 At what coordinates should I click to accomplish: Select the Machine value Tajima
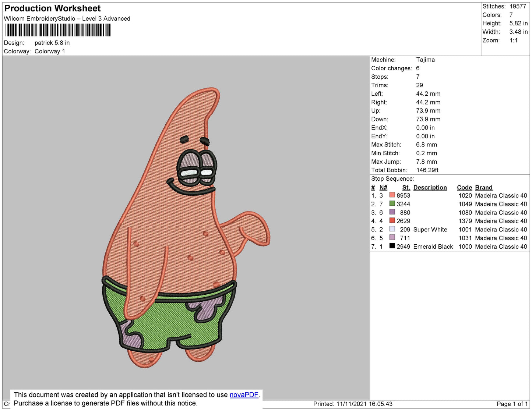click(x=425, y=60)
